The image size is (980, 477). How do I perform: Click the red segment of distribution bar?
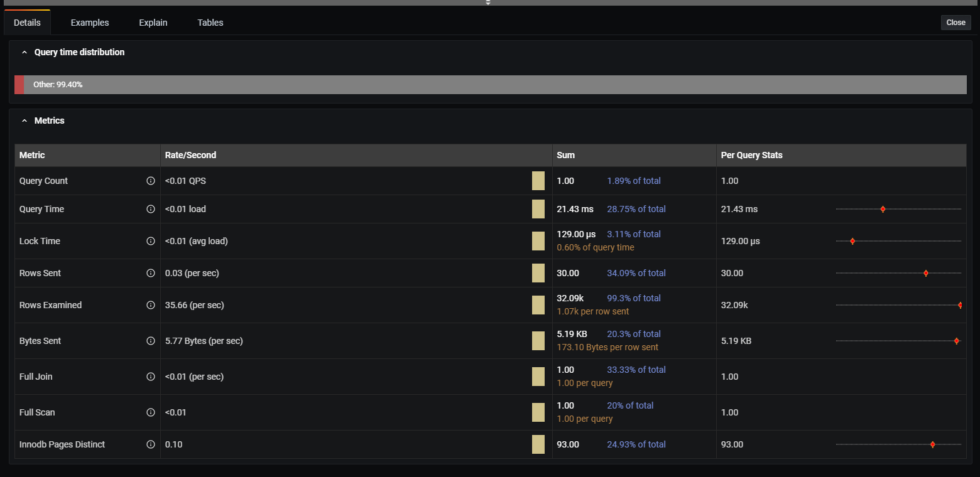pos(19,85)
